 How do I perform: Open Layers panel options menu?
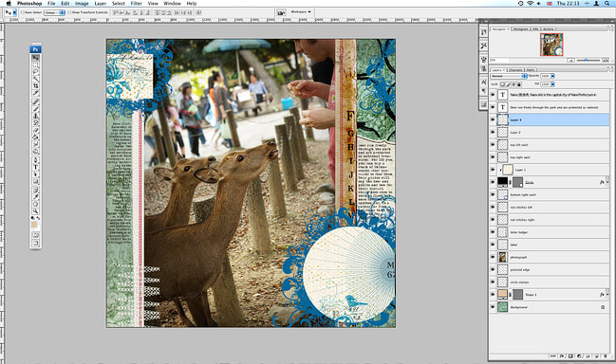coord(610,70)
